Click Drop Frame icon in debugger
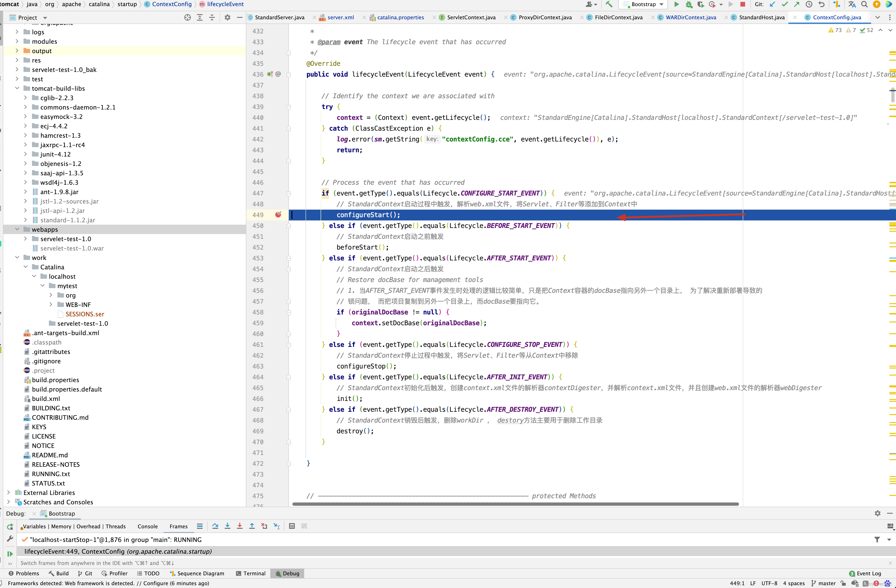 (x=264, y=526)
